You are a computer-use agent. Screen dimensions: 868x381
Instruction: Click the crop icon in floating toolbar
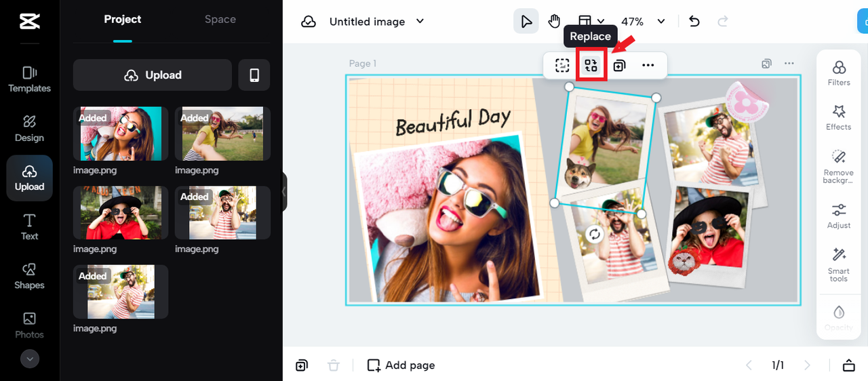click(562, 66)
